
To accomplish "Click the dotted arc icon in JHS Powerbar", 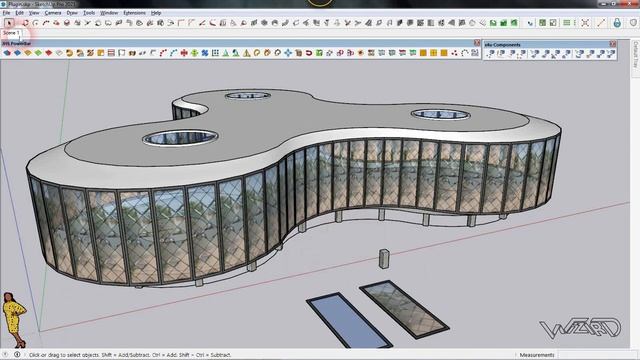I will (464, 53).
